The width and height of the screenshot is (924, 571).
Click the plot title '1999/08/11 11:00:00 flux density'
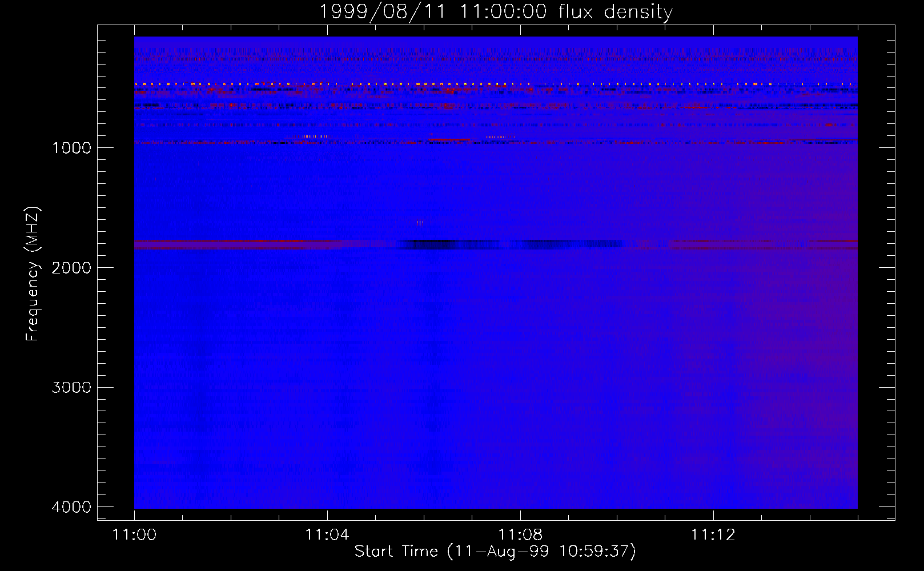pyautogui.click(x=496, y=12)
